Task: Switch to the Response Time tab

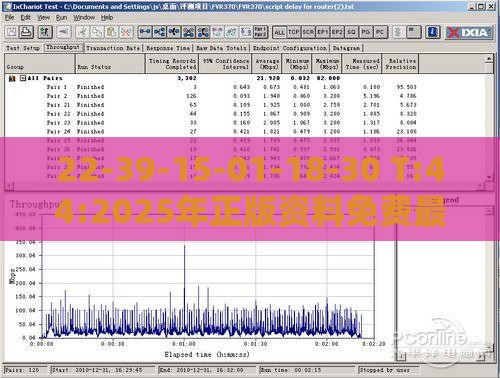Action: tap(168, 48)
